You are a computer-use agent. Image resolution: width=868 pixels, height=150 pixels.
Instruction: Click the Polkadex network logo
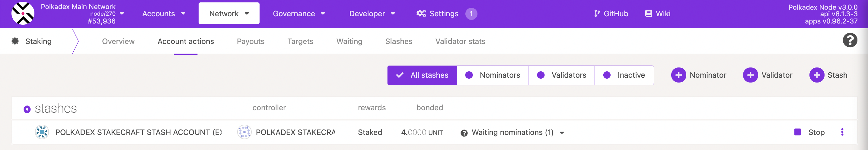coord(23,14)
